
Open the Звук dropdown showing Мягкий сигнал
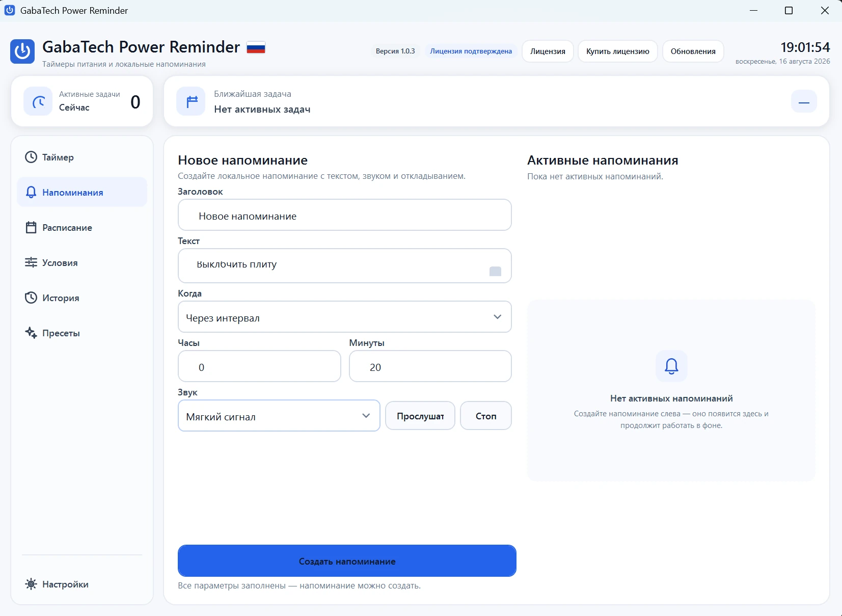pos(279,416)
